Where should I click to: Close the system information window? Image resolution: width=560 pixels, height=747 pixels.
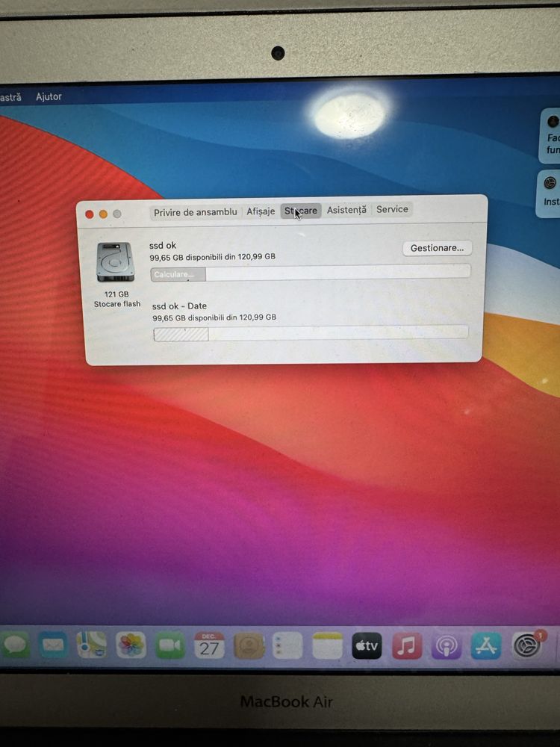pyautogui.click(x=89, y=214)
